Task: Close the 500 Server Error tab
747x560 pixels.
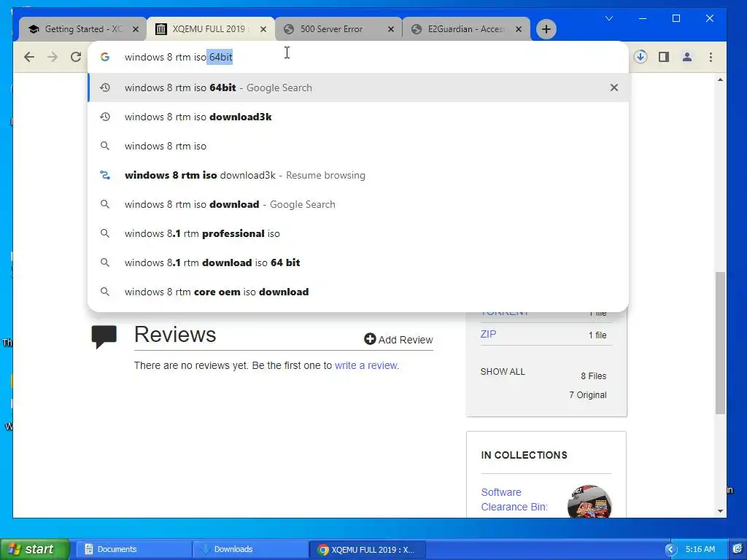Action: pos(391,29)
